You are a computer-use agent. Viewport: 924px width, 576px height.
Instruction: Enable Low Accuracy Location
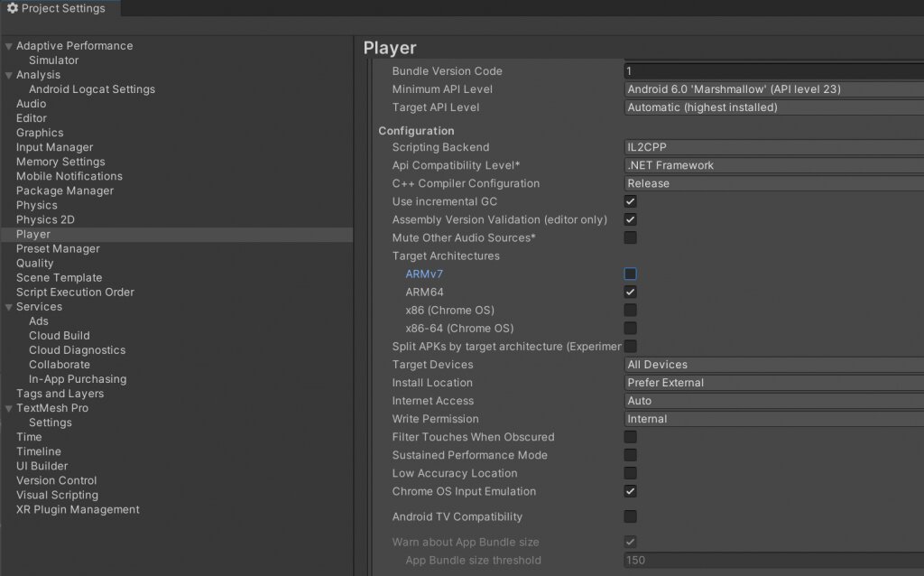(x=630, y=473)
